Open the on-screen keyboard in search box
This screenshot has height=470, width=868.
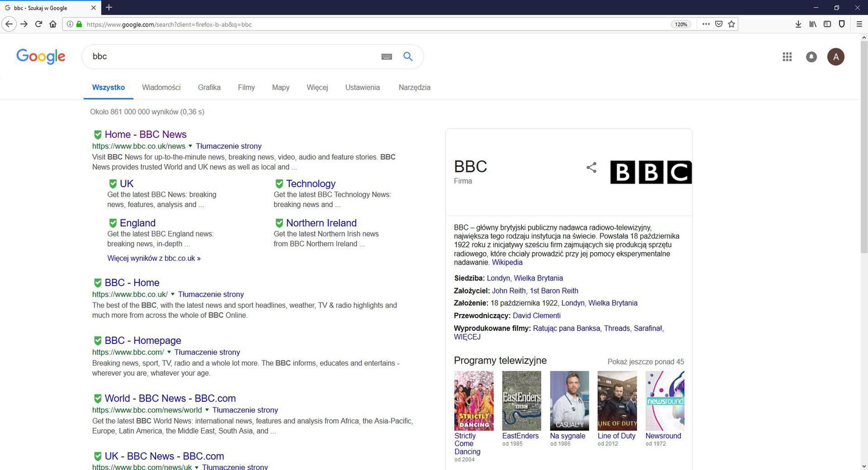coord(387,56)
